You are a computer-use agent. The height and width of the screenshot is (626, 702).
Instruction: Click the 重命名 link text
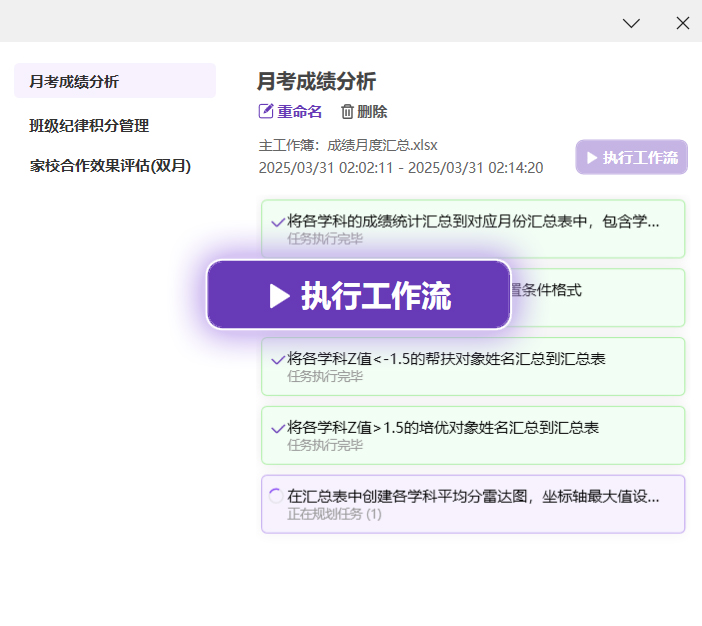click(300, 112)
